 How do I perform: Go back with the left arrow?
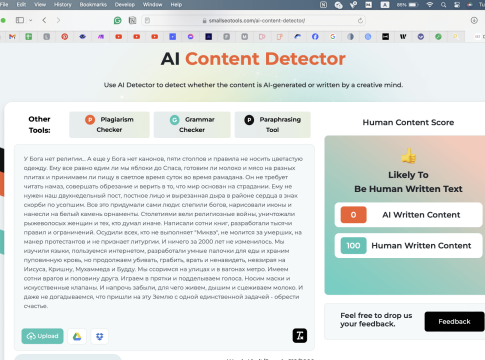[44, 20]
